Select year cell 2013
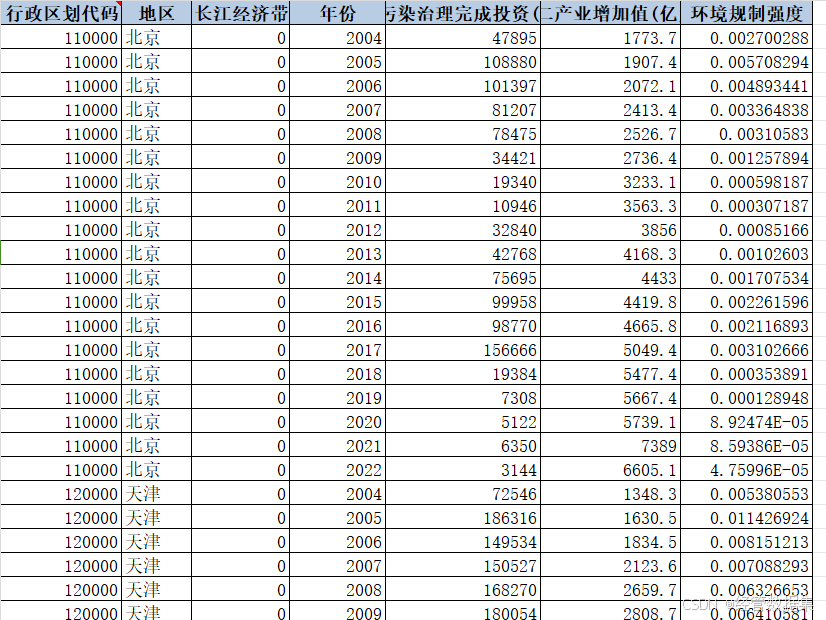This screenshot has height=620, width=826. point(337,253)
